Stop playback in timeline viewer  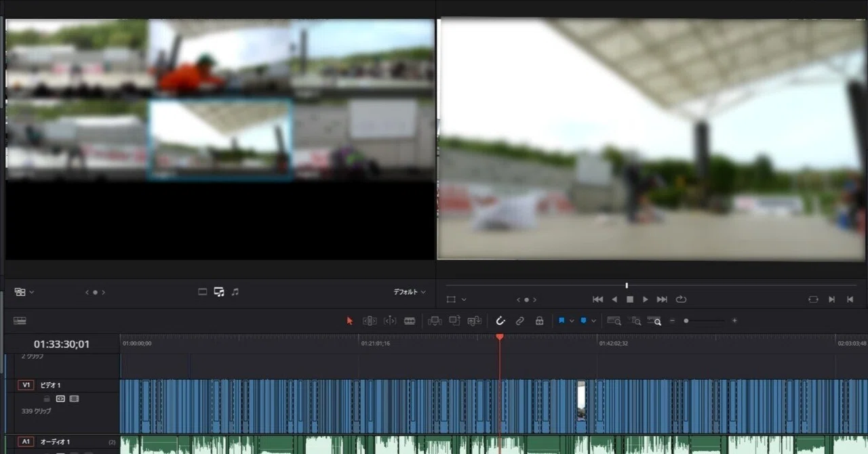(x=630, y=299)
